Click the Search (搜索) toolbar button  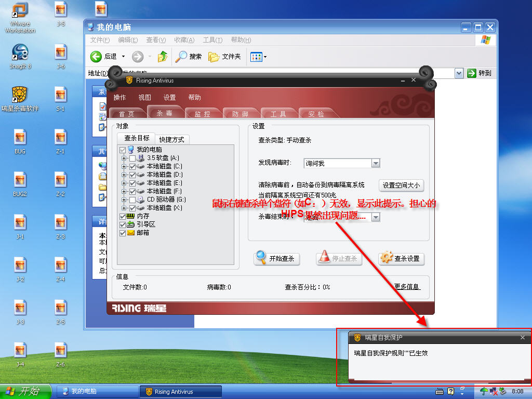(188, 57)
